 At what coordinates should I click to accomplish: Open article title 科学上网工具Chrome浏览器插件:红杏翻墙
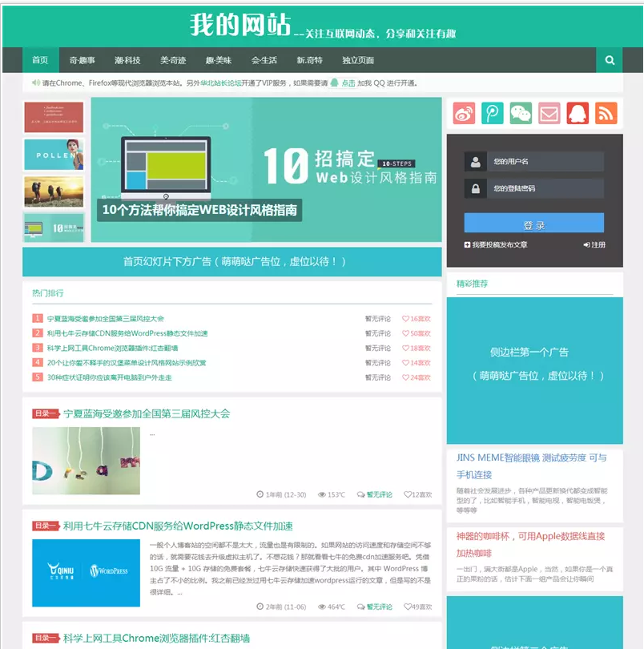tap(156, 638)
